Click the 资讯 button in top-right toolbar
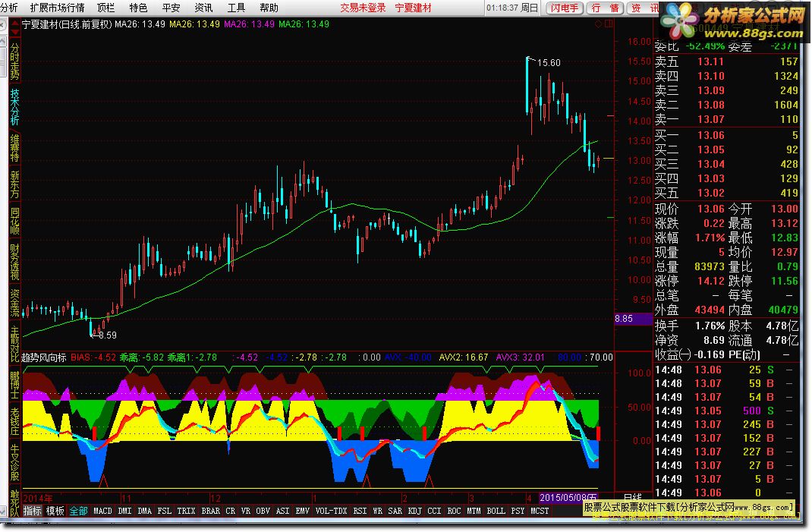This screenshot has width=812, height=532. point(644,8)
